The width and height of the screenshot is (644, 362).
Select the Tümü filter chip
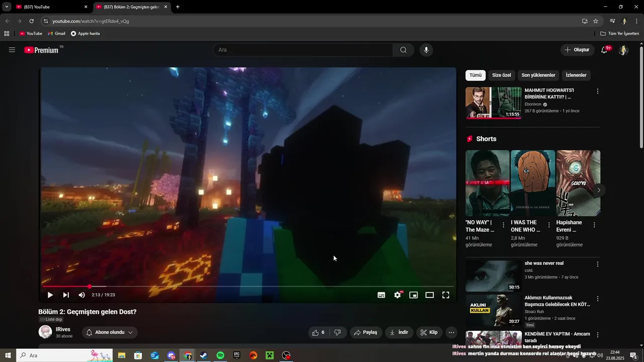(x=475, y=75)
